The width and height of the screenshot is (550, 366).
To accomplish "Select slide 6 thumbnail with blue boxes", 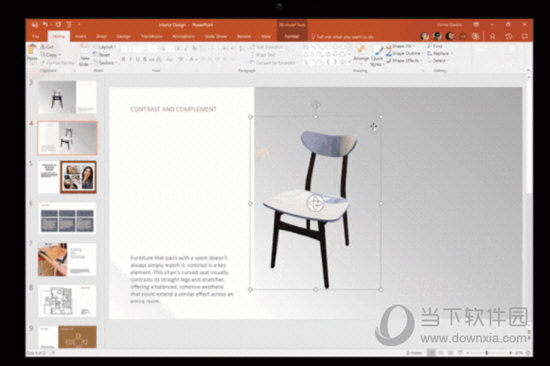I will (x=67, y=218).
